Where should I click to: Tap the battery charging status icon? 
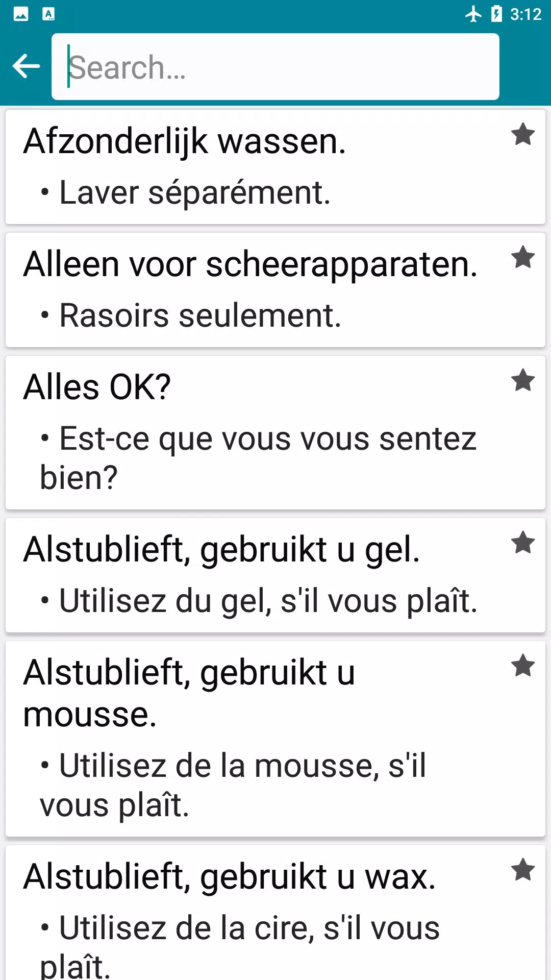coord(496,14)
